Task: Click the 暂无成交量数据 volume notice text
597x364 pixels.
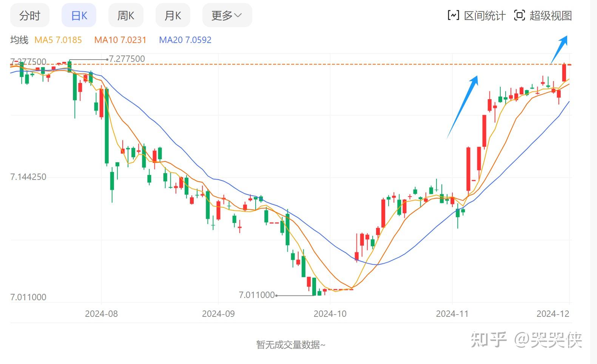Action: coord(290,345)
